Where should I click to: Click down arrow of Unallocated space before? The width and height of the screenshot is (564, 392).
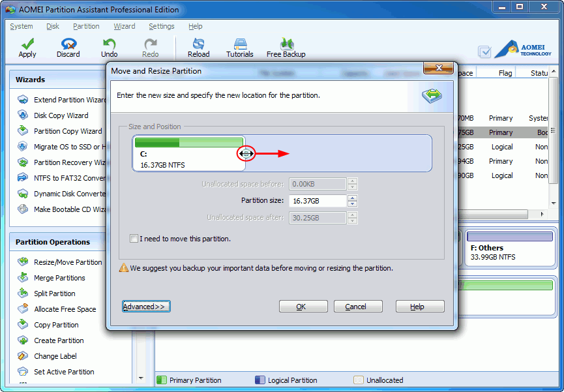(353, 187)
